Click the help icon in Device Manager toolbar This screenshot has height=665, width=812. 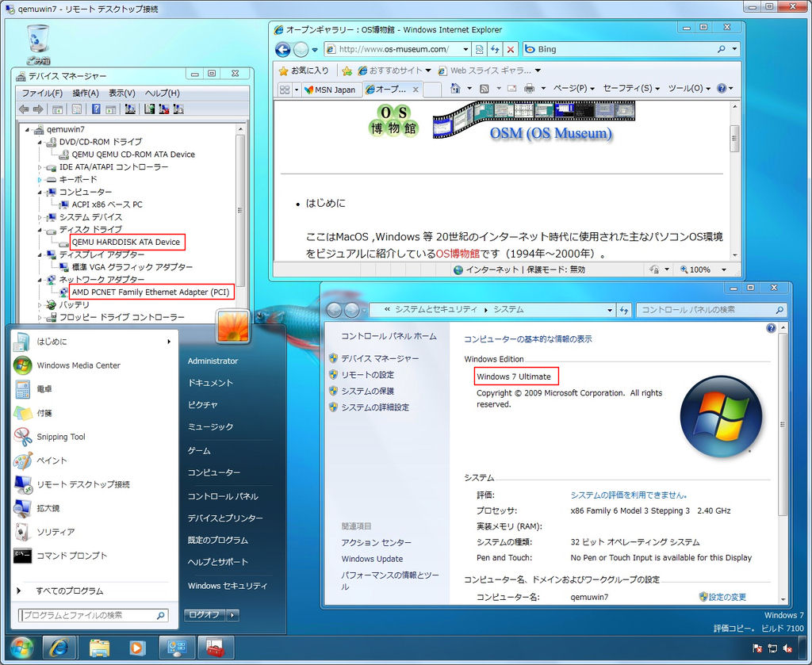tap(96, 109)
